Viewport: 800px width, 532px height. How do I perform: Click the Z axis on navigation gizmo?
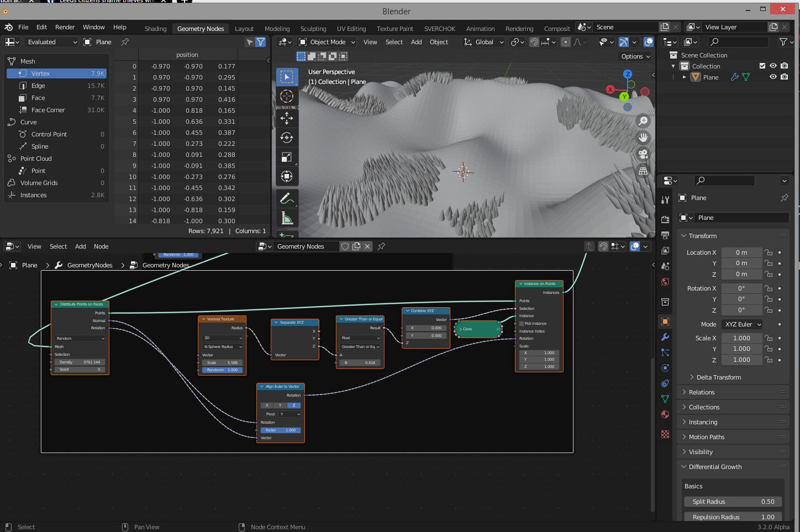pos(628,74)
